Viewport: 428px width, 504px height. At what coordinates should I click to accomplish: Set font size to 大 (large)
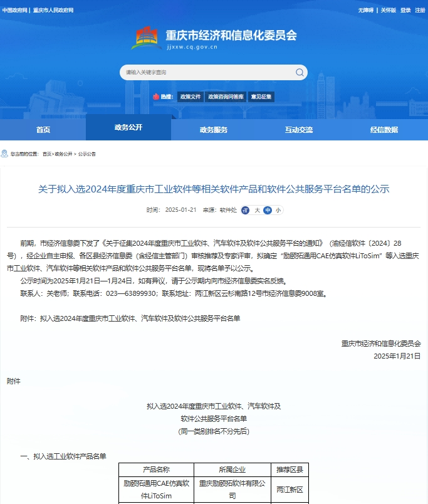(x=257, y=210)
